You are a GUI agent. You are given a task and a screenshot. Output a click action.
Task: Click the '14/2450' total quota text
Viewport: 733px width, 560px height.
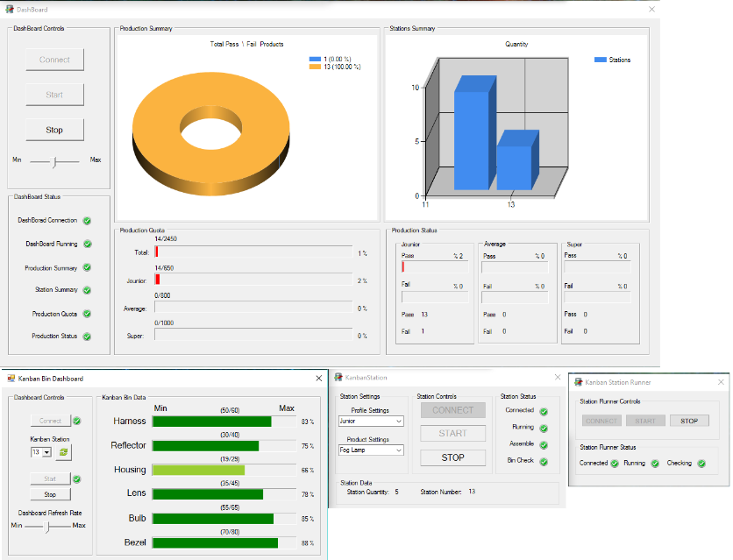166,238
